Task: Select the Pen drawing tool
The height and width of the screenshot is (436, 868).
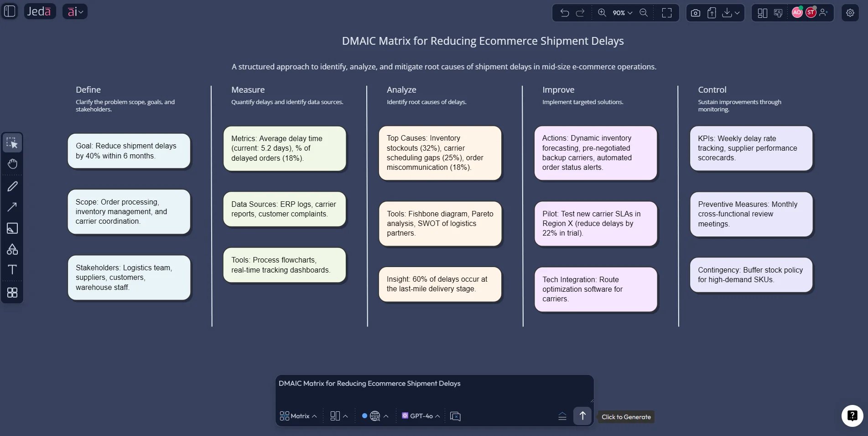Action: (x=12, y=186)
